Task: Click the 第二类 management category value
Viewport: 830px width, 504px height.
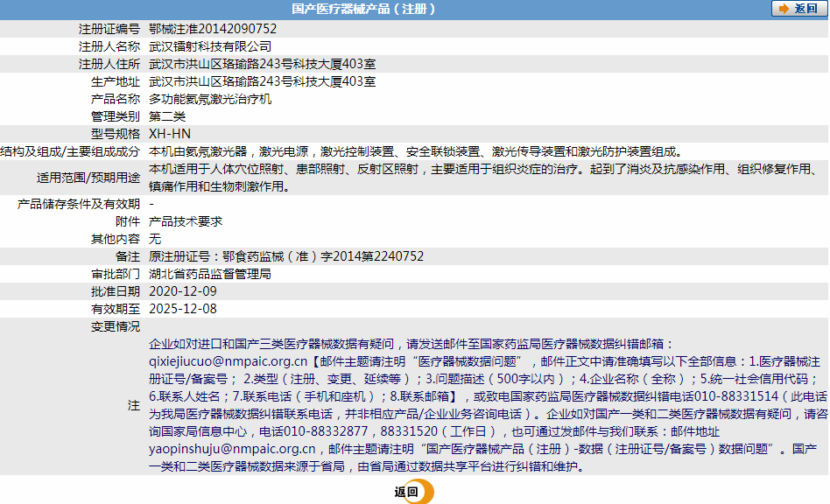Action: (x=167, y=116)
